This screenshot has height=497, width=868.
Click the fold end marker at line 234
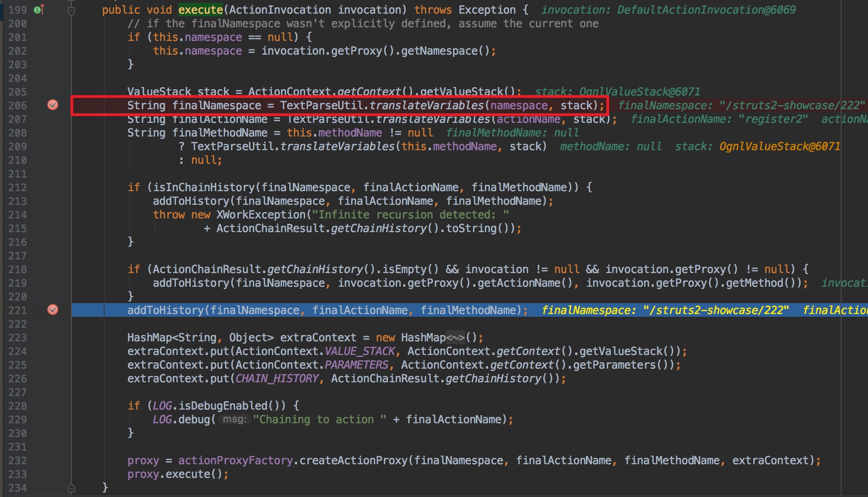pyautogui.click(x=71, y=488)
